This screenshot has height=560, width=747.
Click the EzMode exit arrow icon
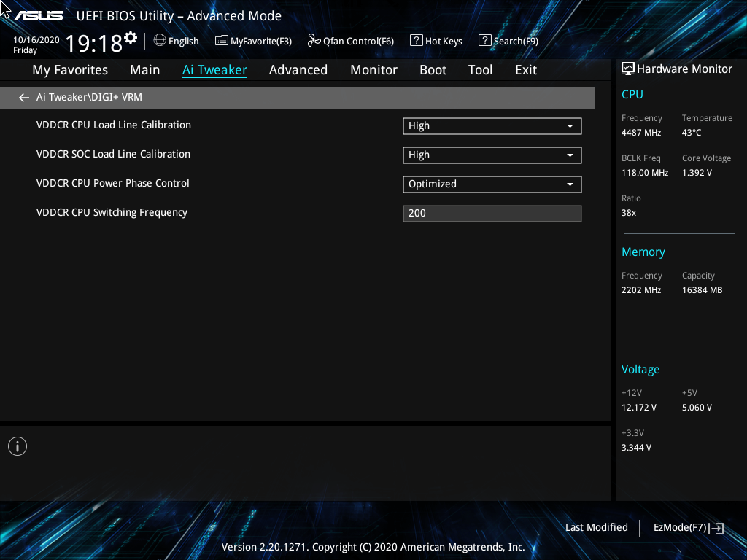[716, 528]
